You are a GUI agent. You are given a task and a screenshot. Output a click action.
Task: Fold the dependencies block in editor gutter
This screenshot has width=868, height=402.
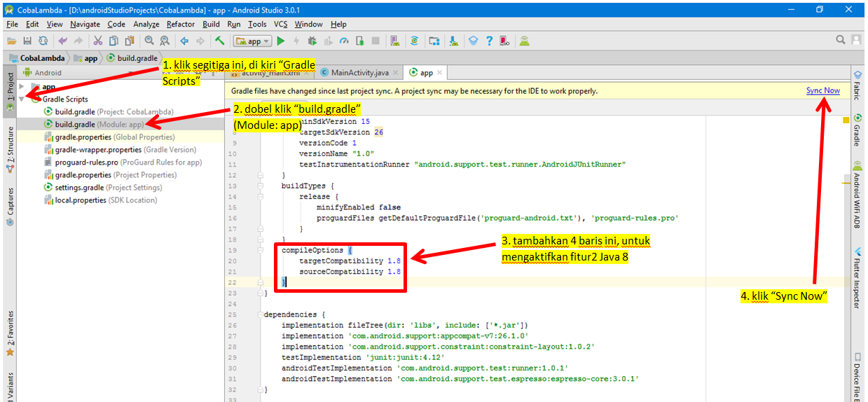click(260, 315)
